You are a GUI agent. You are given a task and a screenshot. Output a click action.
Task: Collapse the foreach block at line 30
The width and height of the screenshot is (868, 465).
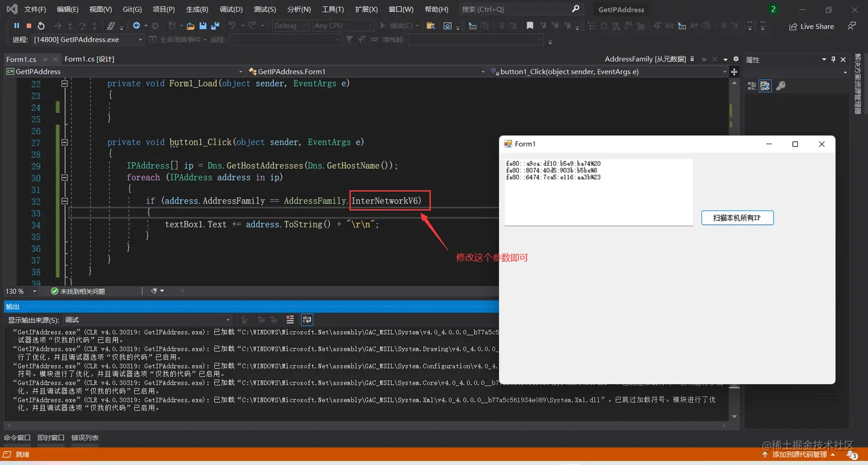tap(65, 177)
